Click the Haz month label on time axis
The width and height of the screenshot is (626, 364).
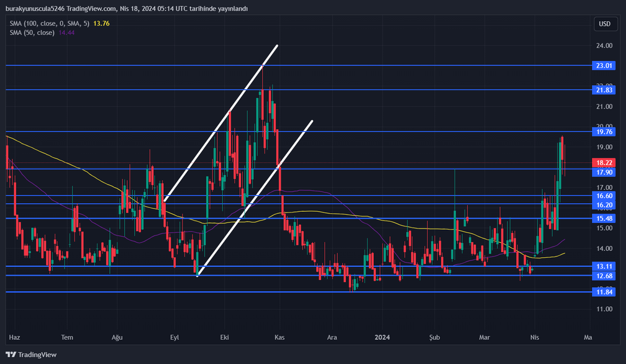tap(15, 337)
